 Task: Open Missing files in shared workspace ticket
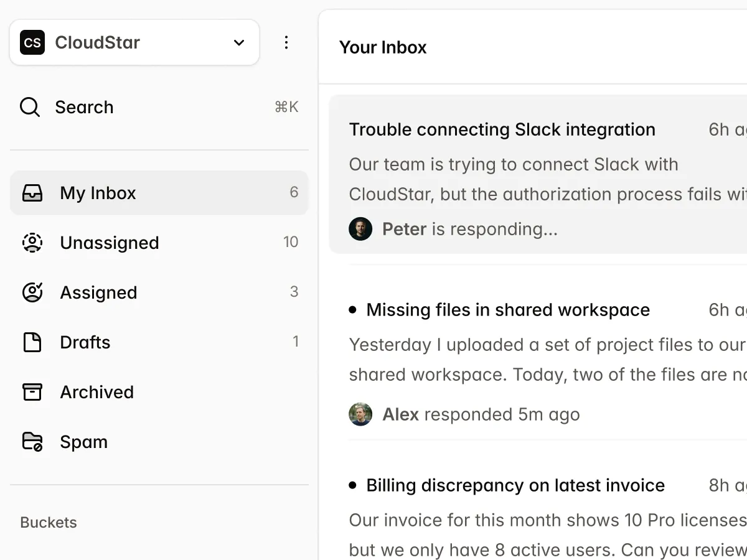(508, 310)
